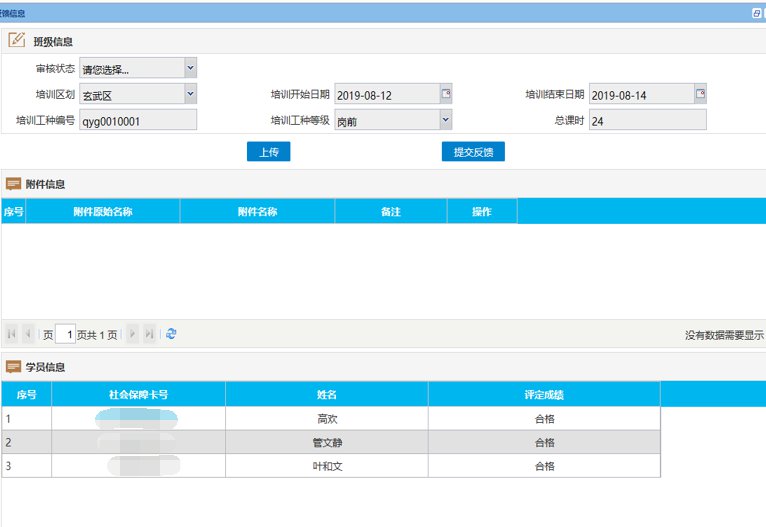Click the 评定成绩 column header
Viewport: 766px width, 527px height.
pos(544,394)
